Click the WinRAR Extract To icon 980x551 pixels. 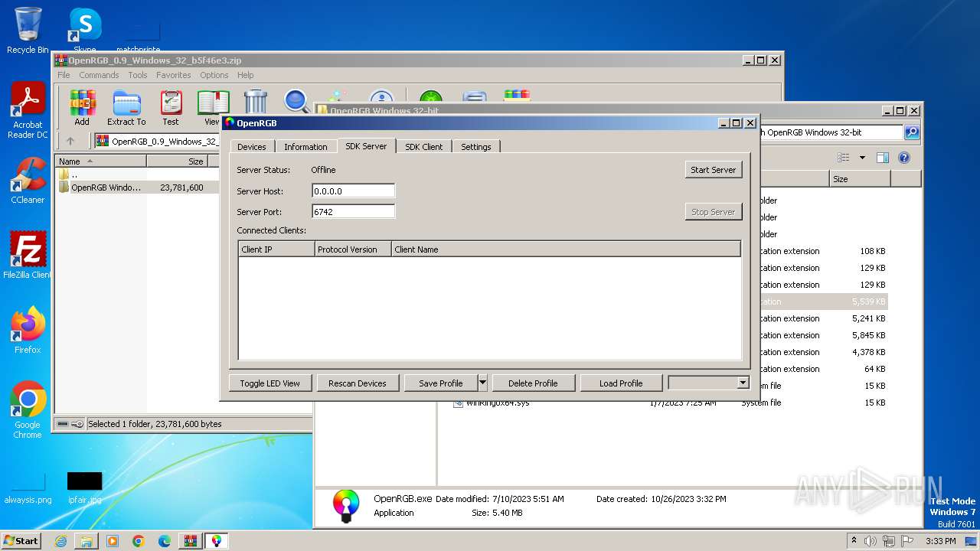click(126, 108)
